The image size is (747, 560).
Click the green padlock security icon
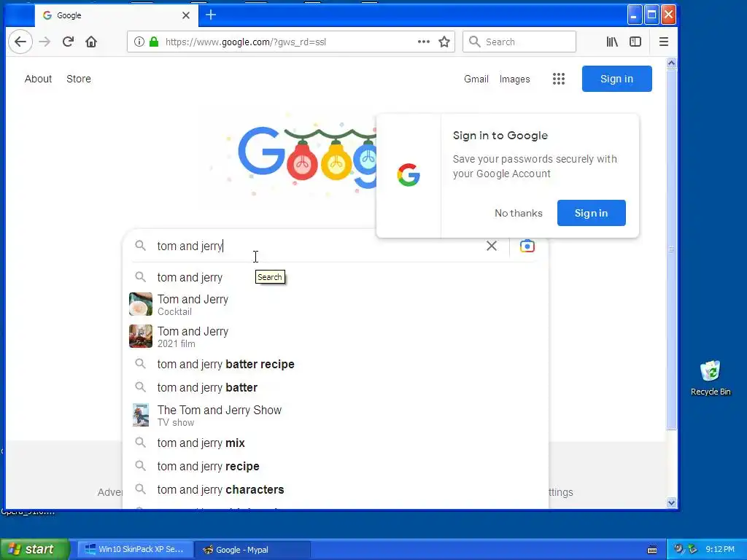tap(153, 42)
